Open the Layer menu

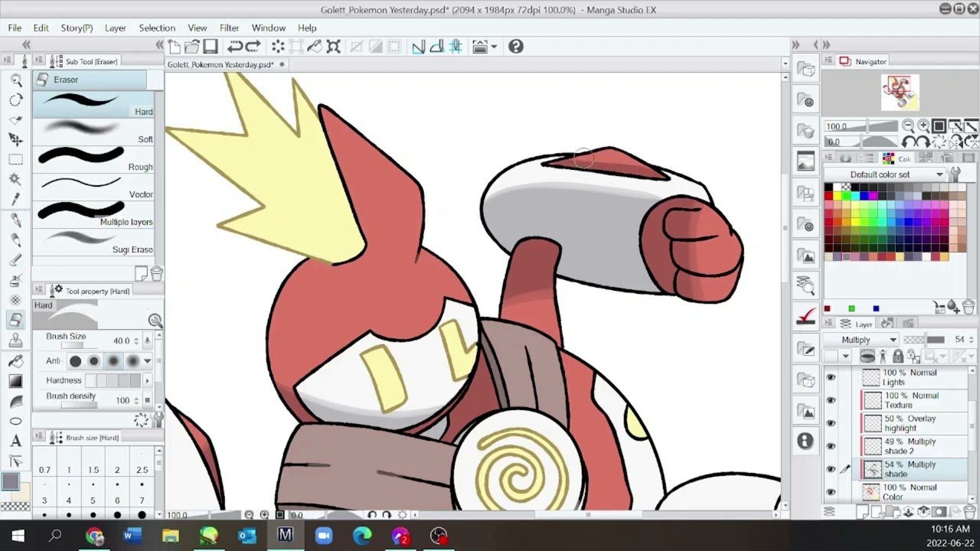pyautogui.click(x=116, y=28)
